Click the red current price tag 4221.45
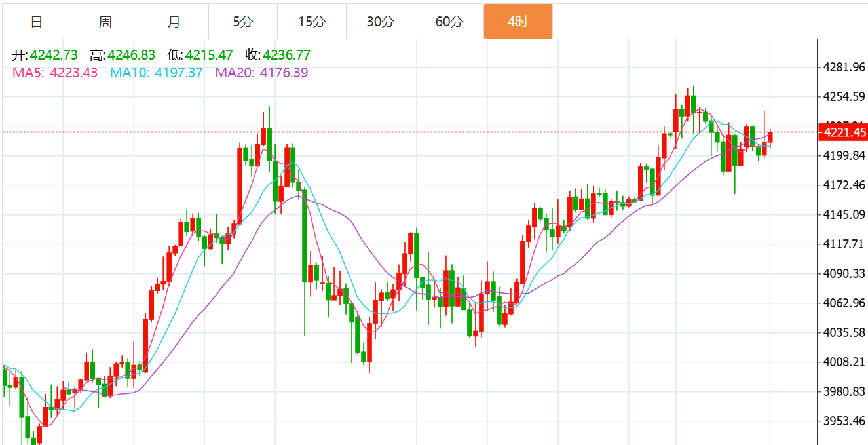868x445 pixels. coord(844,132)
